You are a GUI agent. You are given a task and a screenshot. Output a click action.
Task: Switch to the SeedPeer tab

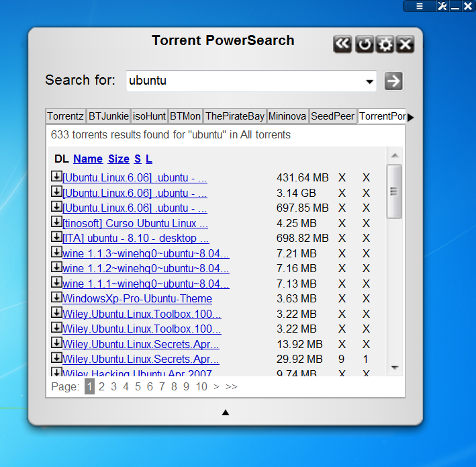click(333, 116)
